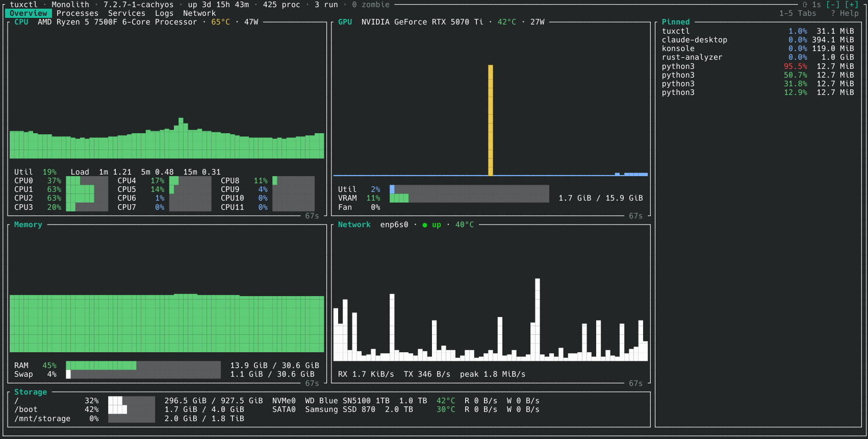
Task: Select the python3 process using 31.8% CPU
Action: [758, 84]
